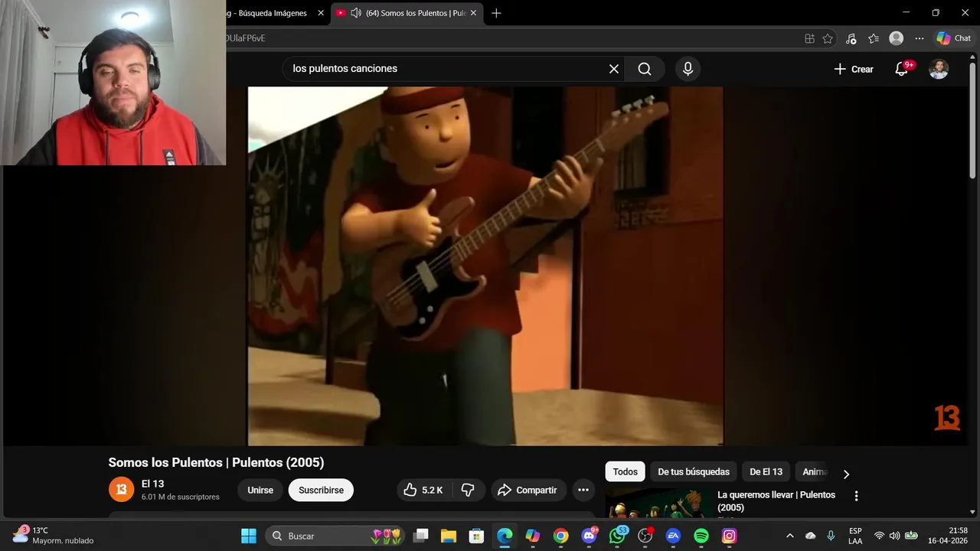The width and height of the screenshot is (980, 551).
Task: Open El 13 channel avatar
Action: (x=121, y=490)
